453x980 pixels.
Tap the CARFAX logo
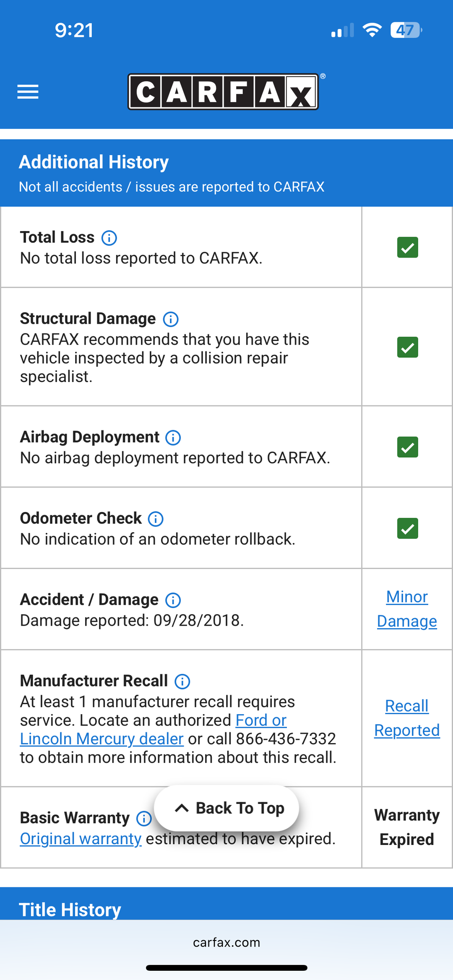point(223,91)
